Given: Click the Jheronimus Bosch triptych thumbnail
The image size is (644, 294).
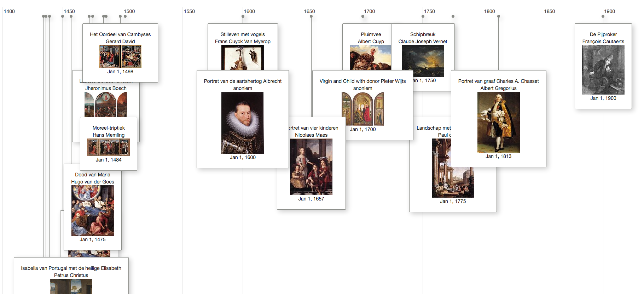Looking at the screenshot, I should tap(106, 104).
